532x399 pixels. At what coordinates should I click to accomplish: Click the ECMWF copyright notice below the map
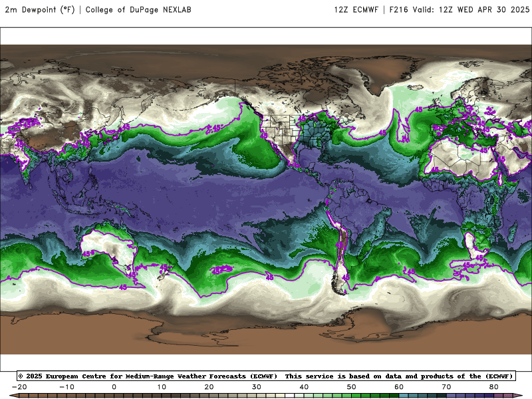267,376
